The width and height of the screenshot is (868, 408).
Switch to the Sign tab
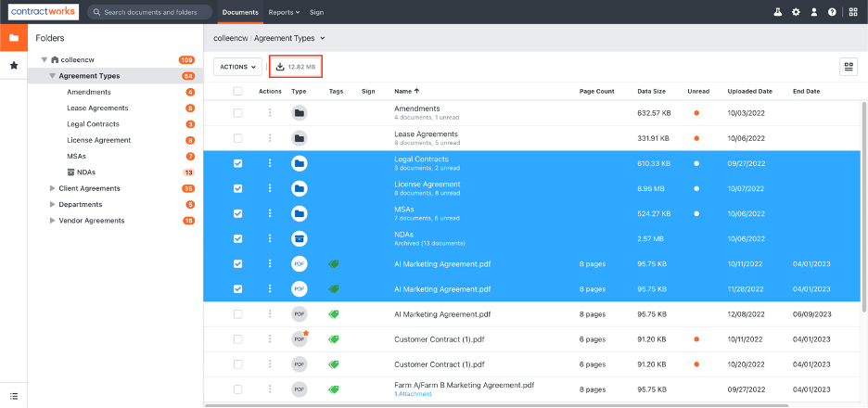tap(316, 12)
